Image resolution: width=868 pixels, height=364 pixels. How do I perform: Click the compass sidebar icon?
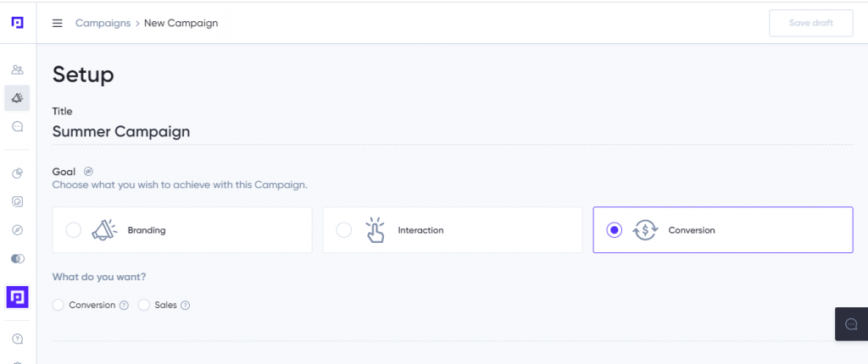pos(17,230)
